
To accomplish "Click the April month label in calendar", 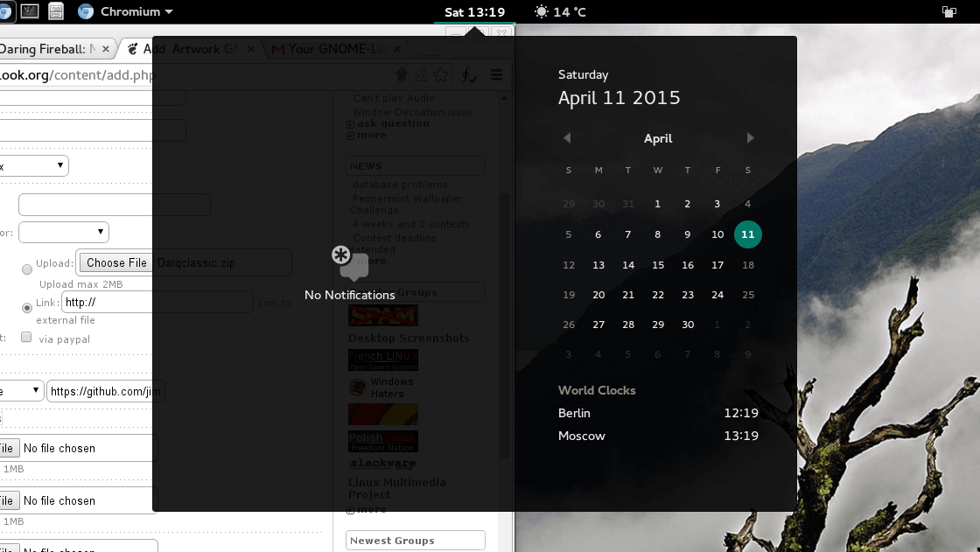I will 658,138.
